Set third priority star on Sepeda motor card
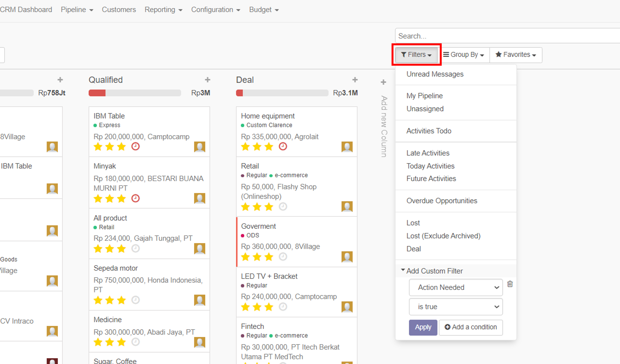The width and height of the screenshot is (620, 364). pyautogui.click(x=122, y=300)
